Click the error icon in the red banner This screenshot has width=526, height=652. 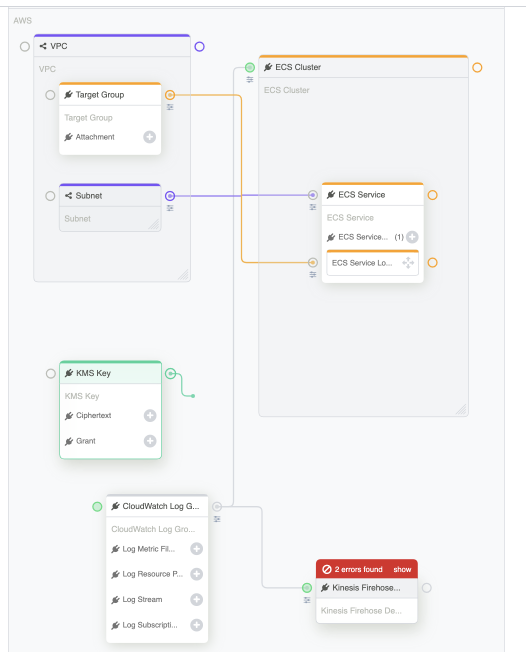327,569
